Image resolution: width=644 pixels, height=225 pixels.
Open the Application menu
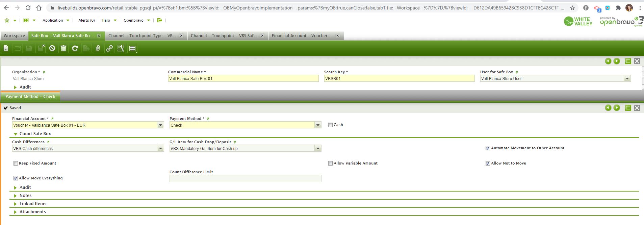coord(56,20)
